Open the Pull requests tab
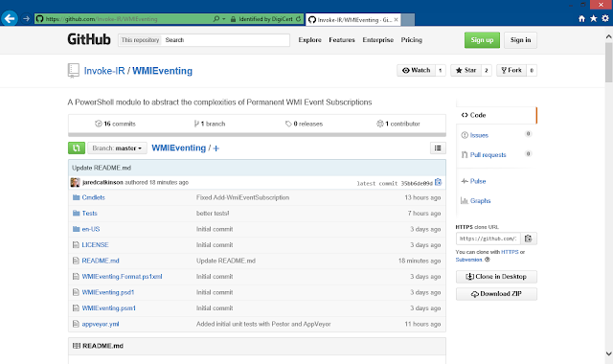This screenshot has height=364, width=613. (488, 155)
